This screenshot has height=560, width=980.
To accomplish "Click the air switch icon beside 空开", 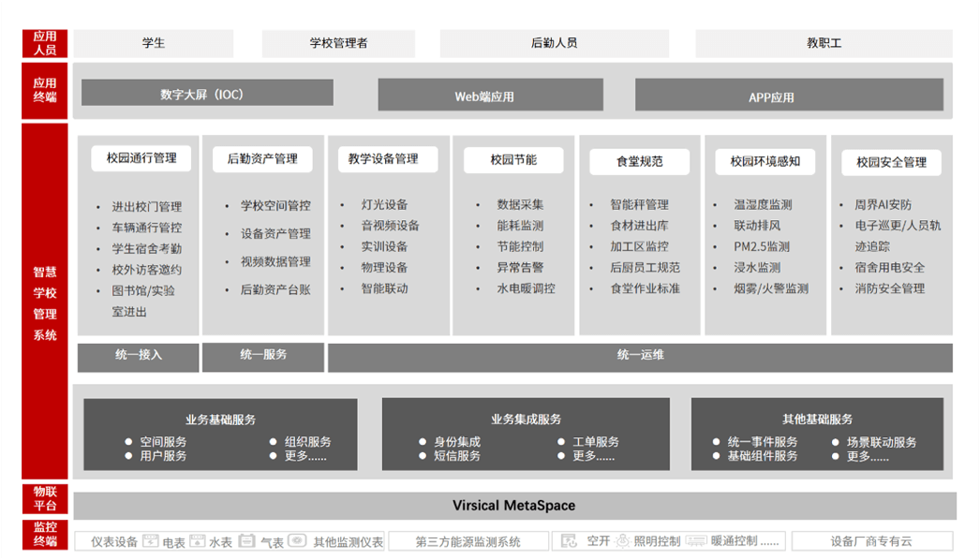I will pos(569,540).
